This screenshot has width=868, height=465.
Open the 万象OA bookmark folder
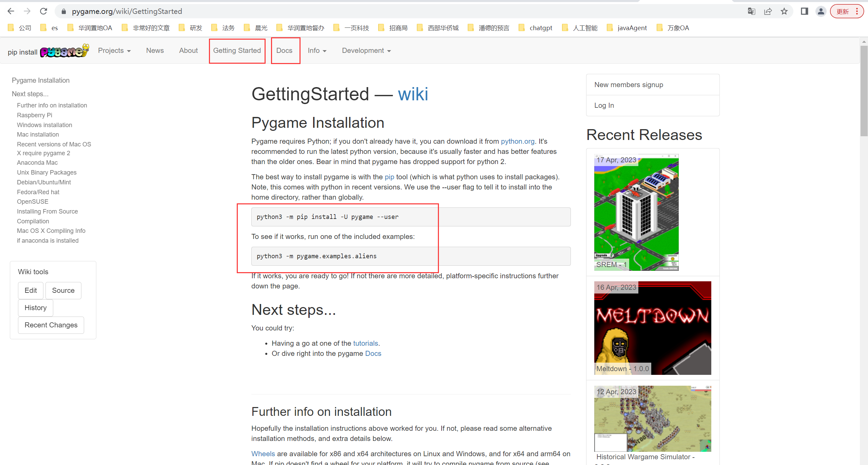point(673,28)
